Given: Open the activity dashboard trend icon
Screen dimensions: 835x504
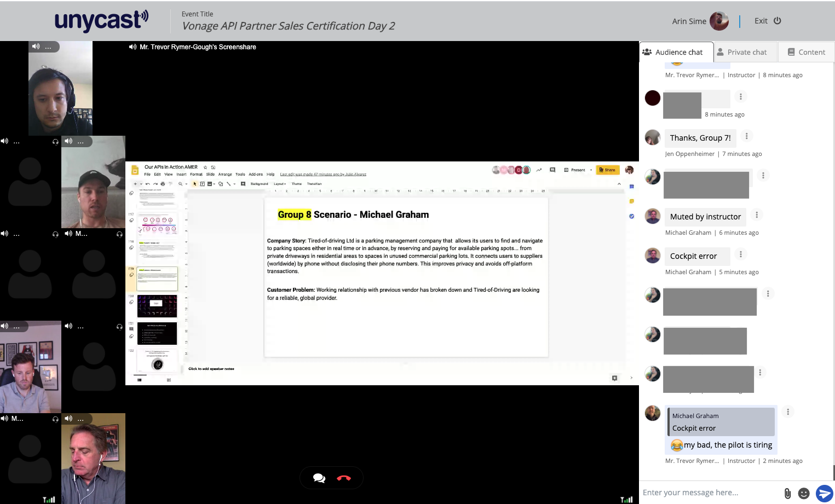Looking at the screenshot, I should (539, 170).
